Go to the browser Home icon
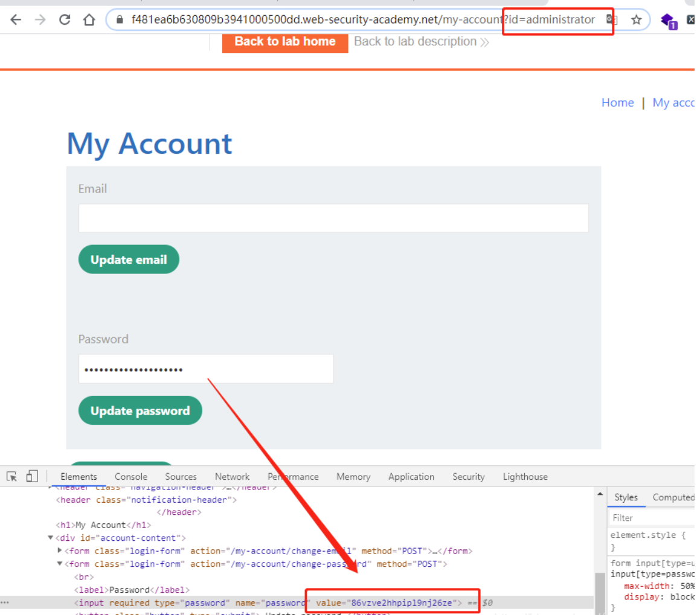The width and height of the screenshot is (700, 615). (x=89, y=20)
